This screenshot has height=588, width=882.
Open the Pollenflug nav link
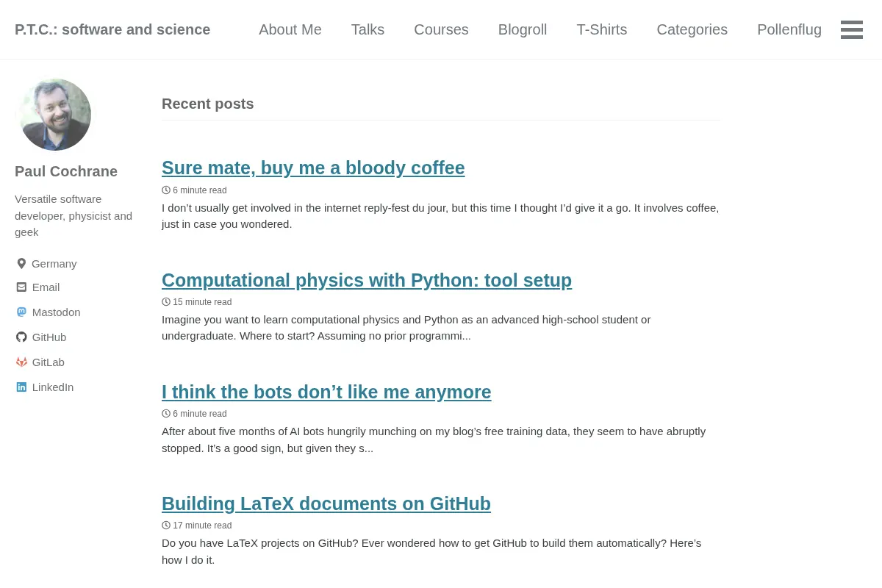[x=789, y=29]
